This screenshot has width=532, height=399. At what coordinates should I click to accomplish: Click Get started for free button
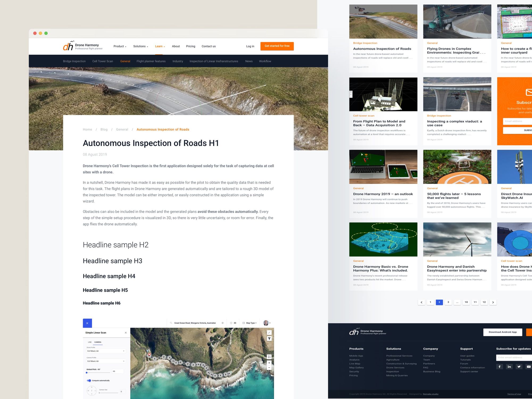pyautogui.click(x=277, y=46)
